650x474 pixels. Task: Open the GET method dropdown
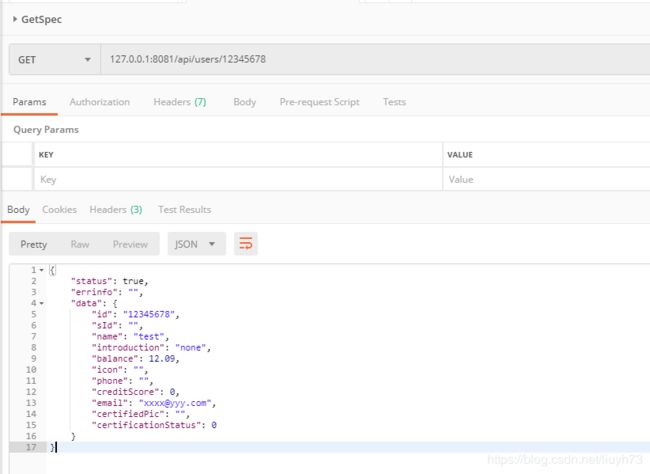pyautogui.click(x=55, y=60)
